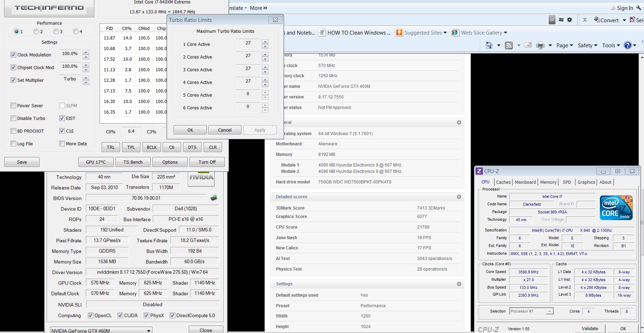
Task: Click the TechInferno logo banner
Action: click(x=49, y=8)
